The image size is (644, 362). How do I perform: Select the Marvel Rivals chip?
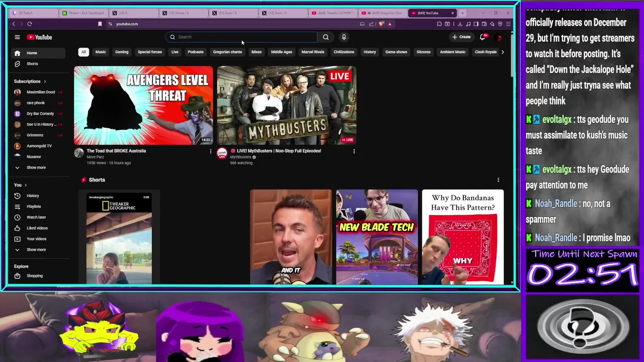pos(313,52)
